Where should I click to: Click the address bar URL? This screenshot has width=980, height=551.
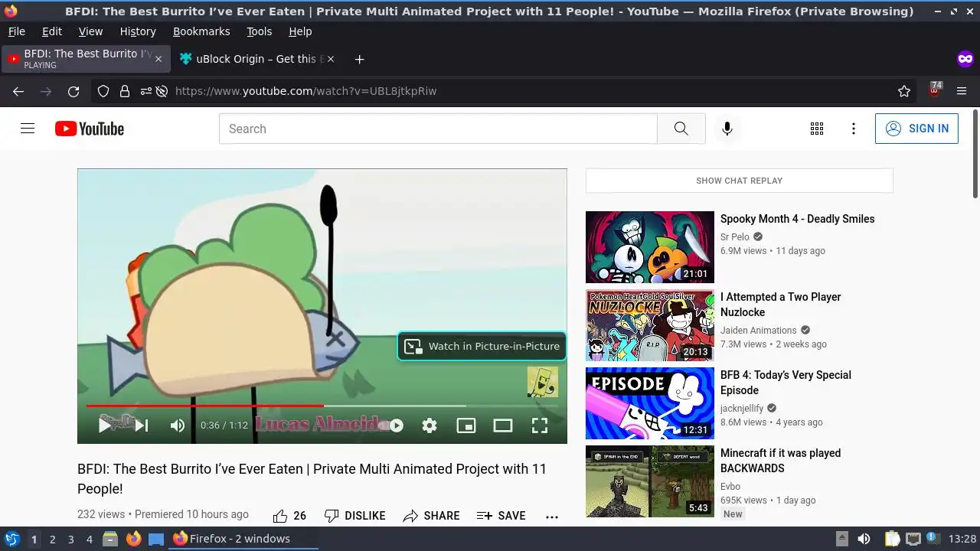(305, 91)
